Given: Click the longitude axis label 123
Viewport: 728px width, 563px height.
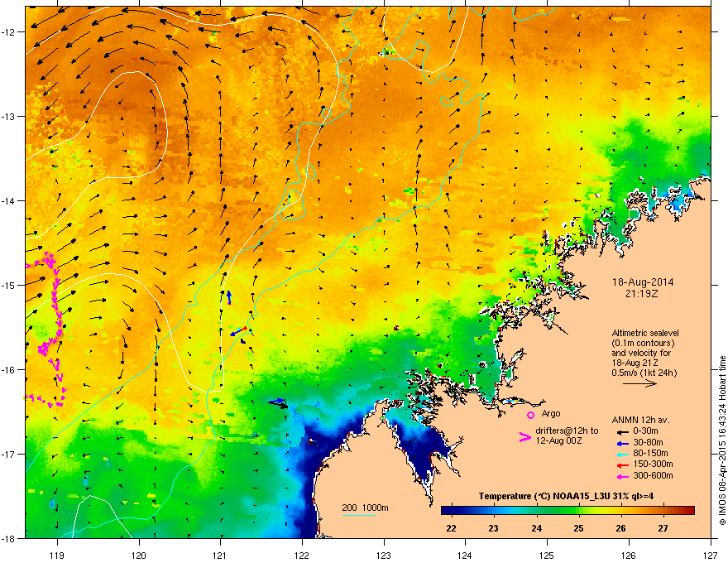Looking at the screenshot, I should point(384,556).
